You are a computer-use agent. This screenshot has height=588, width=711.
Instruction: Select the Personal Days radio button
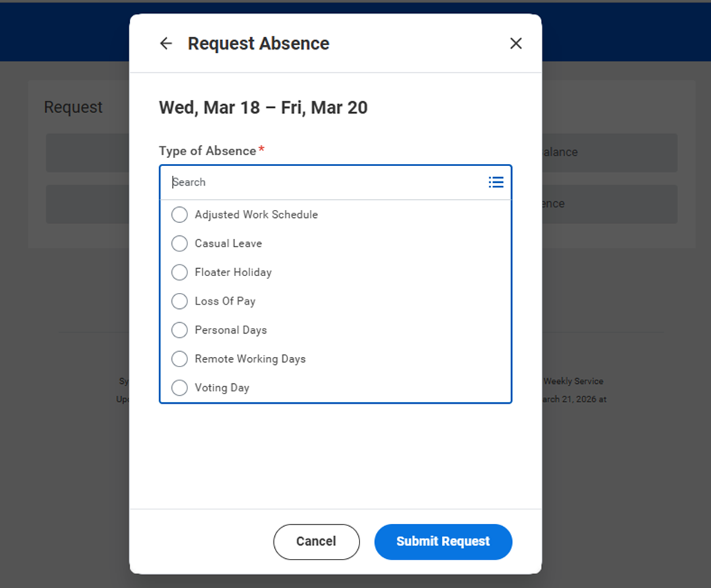point(179,330)
